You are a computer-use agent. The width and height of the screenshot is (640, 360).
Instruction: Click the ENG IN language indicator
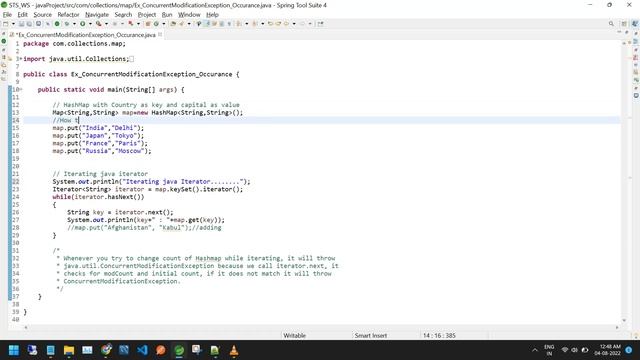[549, 350]
